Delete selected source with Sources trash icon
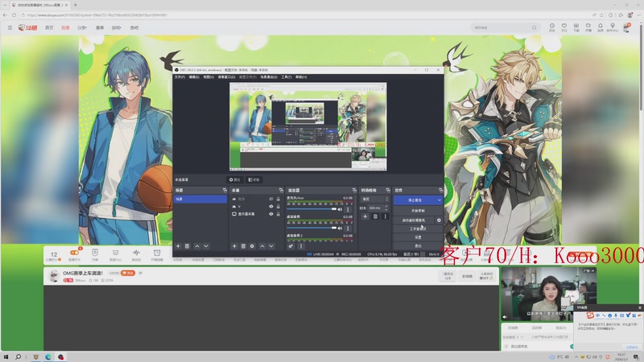The height and width of the screenshot is (362, 644). (243, 246)
